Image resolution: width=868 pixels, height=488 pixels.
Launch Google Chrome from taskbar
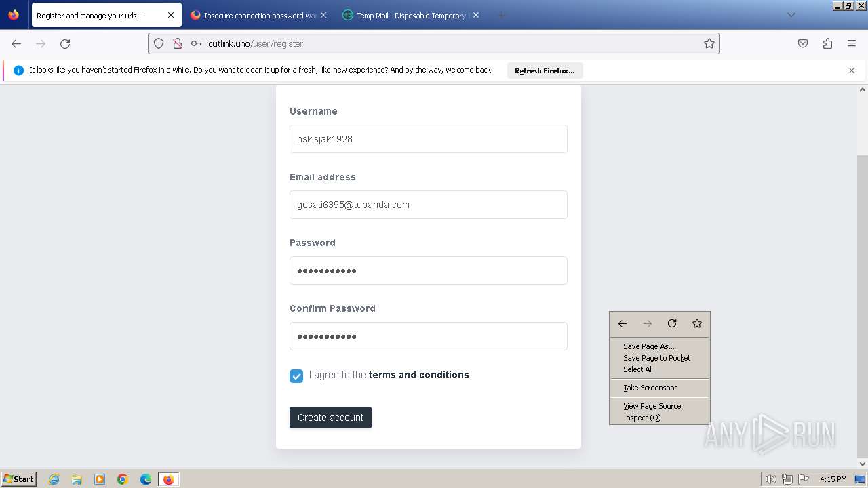point(123,479)
